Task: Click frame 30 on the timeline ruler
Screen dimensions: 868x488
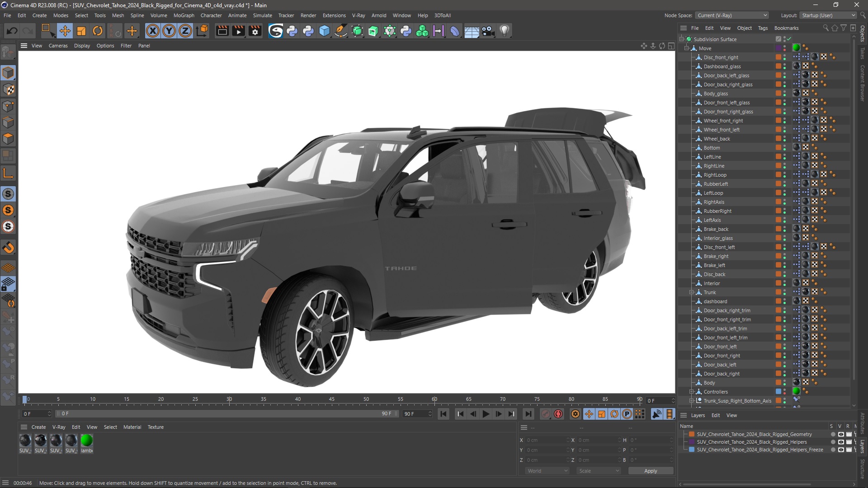Action: point(229,399)
